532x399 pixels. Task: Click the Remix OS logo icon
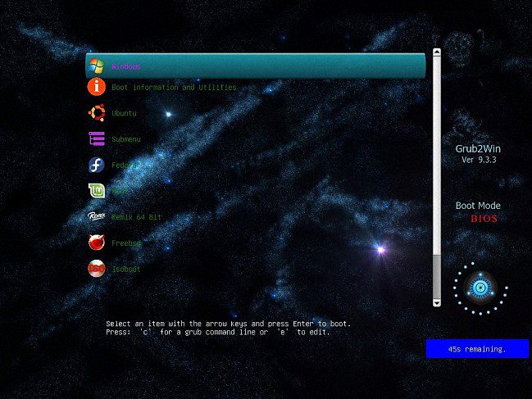pos(97,216)
